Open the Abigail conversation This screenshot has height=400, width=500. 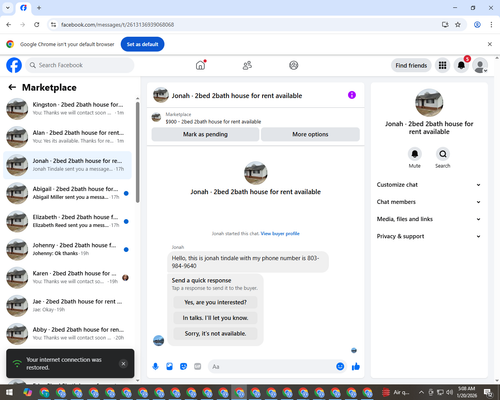pyautogui.click(x=67, y=193)
